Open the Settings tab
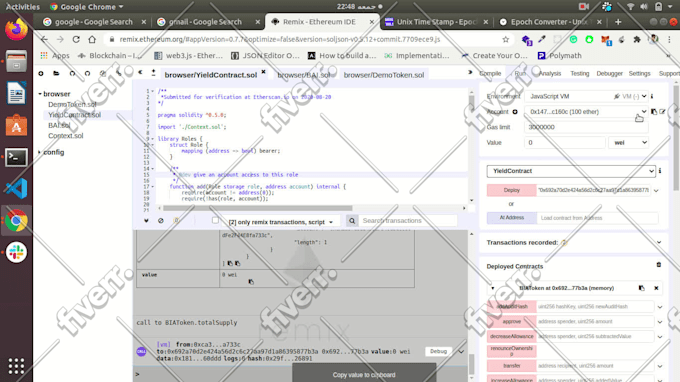 [x=639, y=73]
